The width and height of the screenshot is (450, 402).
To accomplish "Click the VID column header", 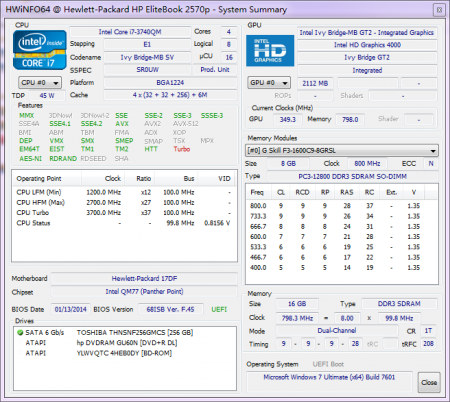I will pyautogui.click(x=217, y=179).
